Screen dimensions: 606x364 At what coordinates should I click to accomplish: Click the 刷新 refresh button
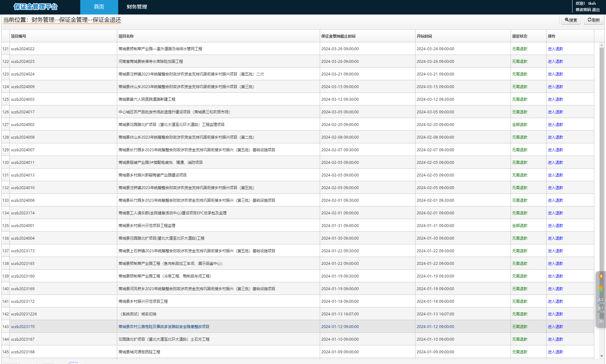[x=593, y=20]
